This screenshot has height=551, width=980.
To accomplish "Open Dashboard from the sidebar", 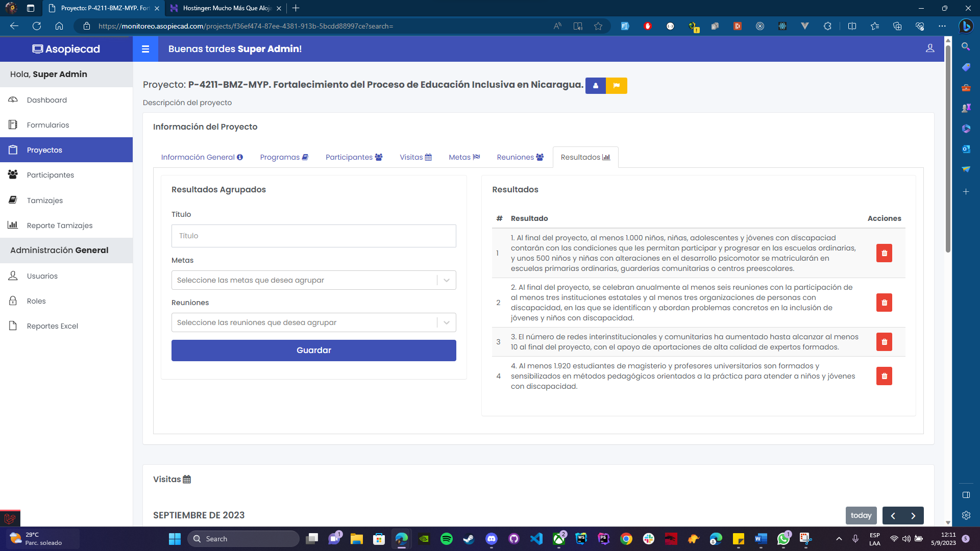I will (46, 100).
